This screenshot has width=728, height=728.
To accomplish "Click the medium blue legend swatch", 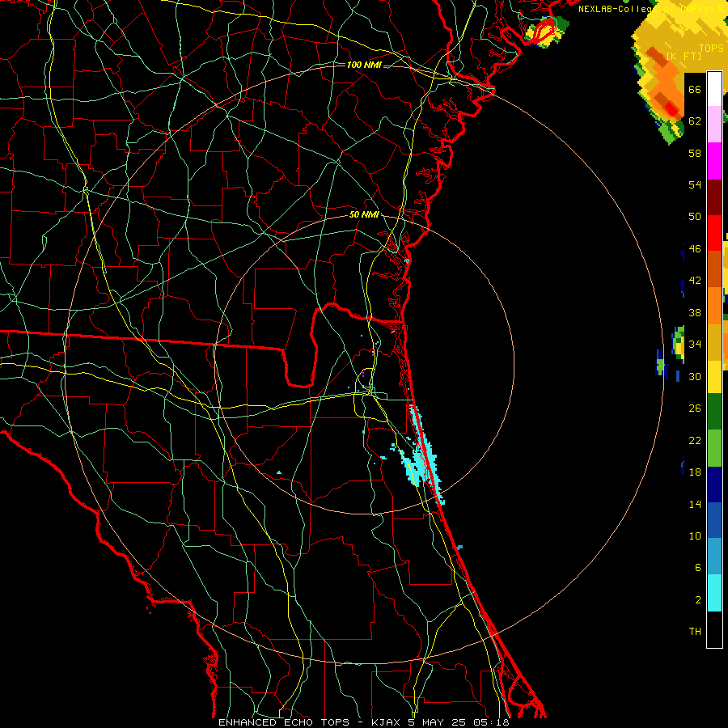I will 714,520.
